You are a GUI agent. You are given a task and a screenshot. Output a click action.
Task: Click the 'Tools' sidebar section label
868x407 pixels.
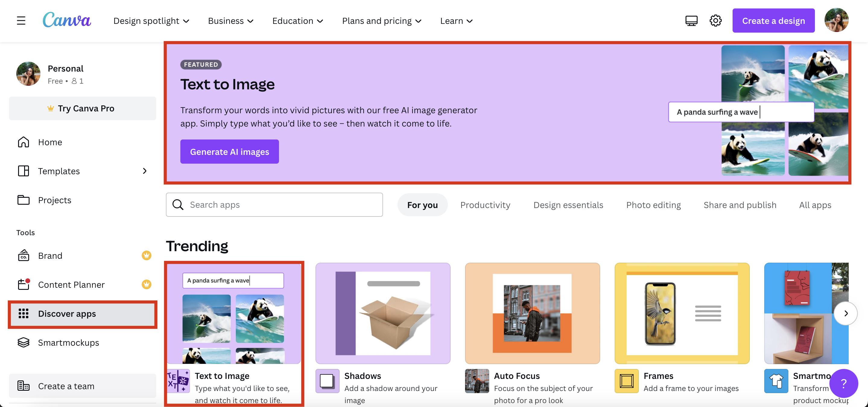[x=26, y=232]
